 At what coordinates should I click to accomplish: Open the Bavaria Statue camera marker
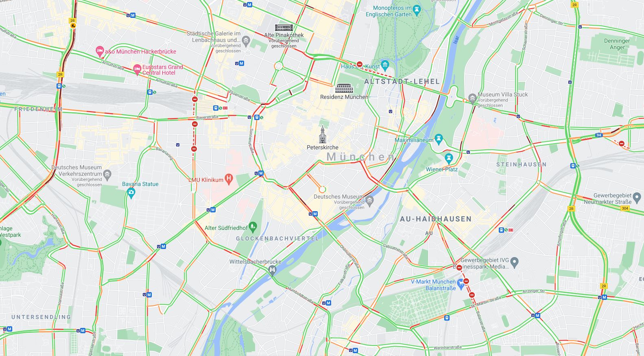[x=131, y=192]
